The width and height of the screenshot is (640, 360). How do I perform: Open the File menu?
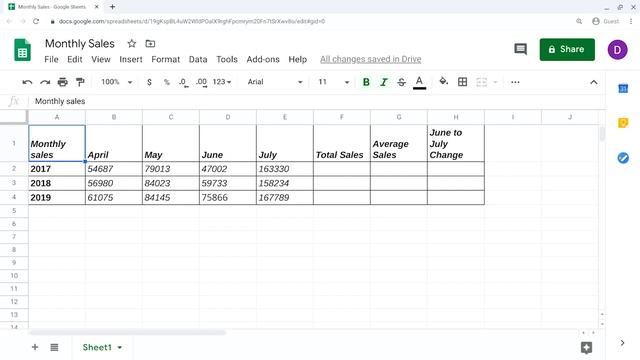point(51,60)
